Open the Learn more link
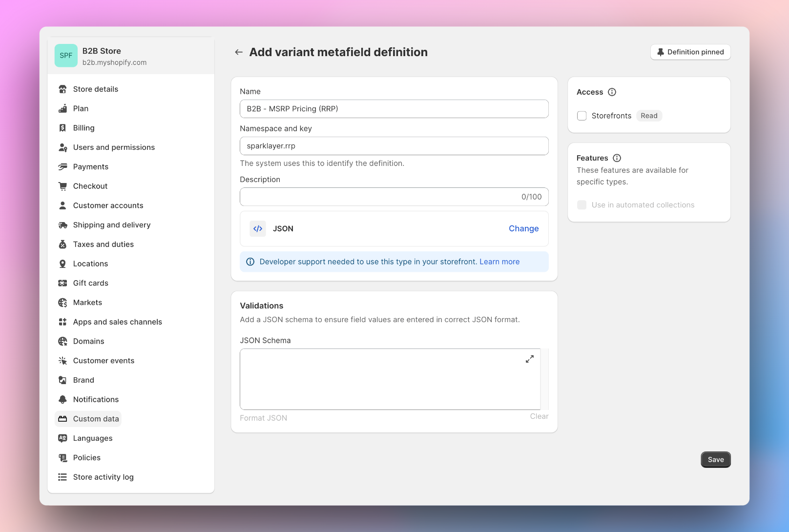The height and width of the screenshot is (532, 789). click(499, 262)
